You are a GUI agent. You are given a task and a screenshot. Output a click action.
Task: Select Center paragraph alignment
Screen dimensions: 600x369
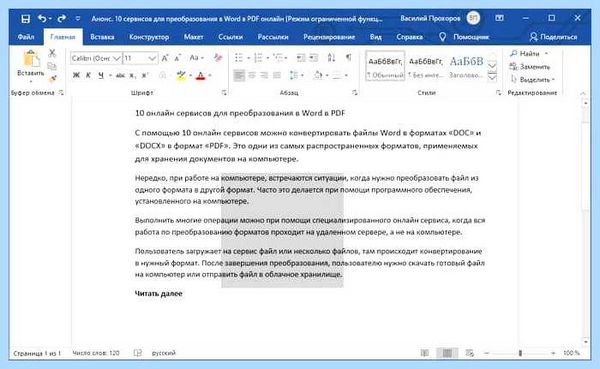[252, 75]
